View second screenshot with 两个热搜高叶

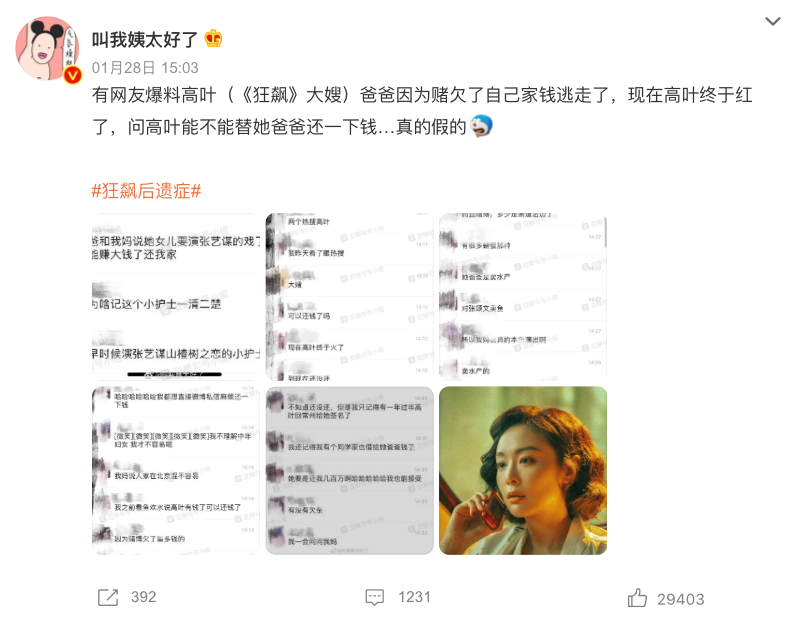pos(349,297)
